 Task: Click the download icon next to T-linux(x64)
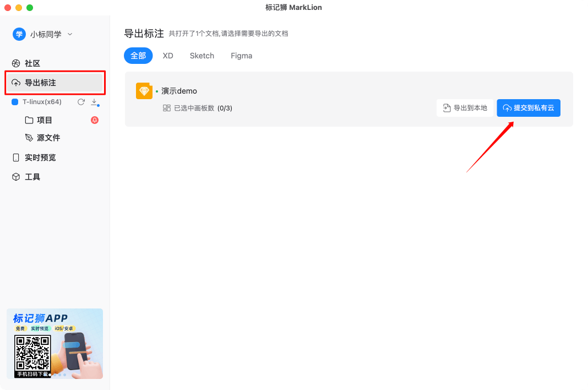click(94, 102)
